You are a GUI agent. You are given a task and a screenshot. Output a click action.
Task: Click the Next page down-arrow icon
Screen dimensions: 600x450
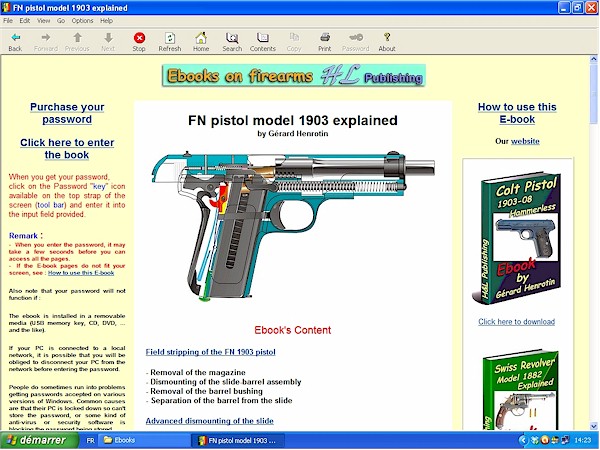click(108, 38)
